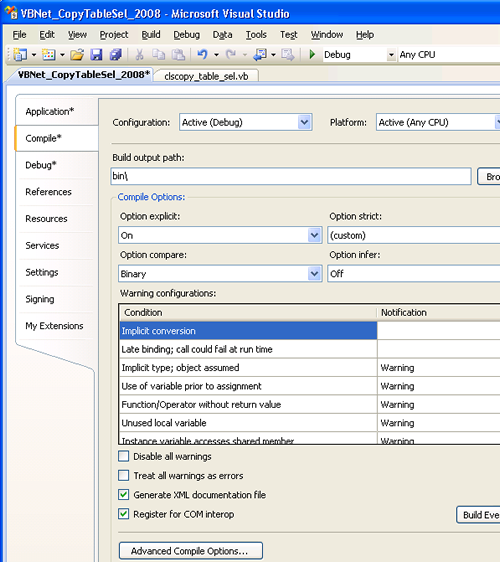Click the Open File folder icon

tap(77, 54)
